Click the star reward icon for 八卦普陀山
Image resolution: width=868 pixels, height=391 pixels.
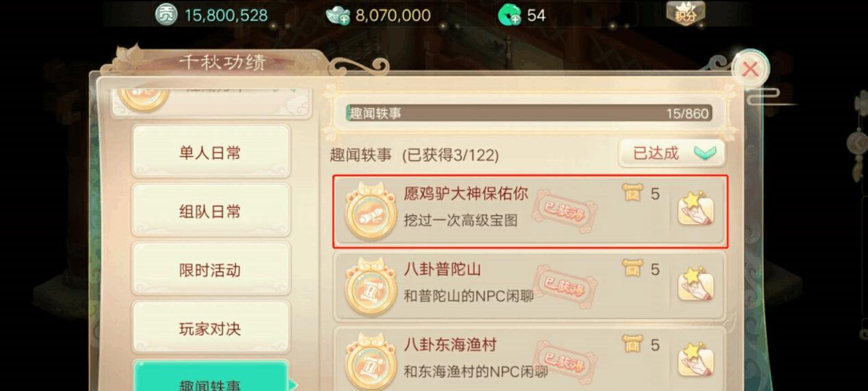696,285
